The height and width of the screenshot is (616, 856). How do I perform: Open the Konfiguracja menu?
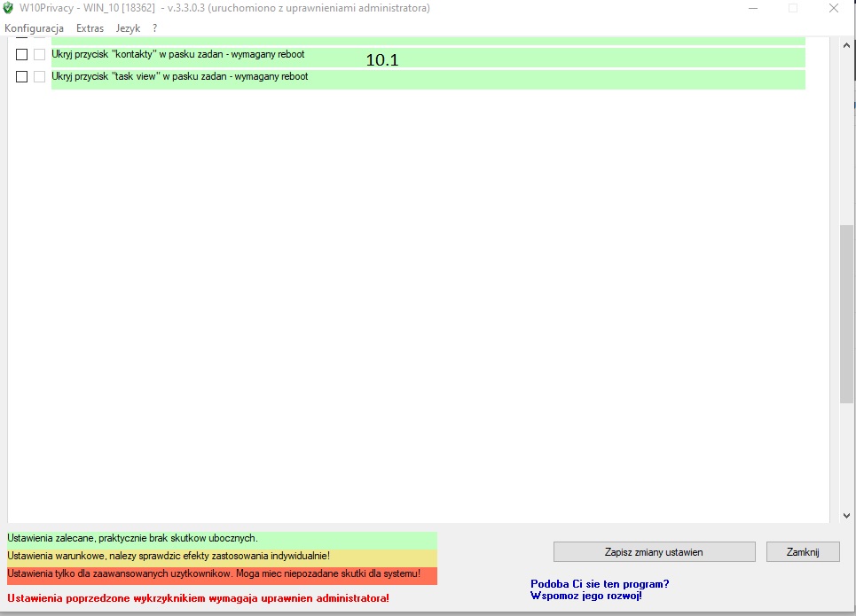click(x=34, y=28)
